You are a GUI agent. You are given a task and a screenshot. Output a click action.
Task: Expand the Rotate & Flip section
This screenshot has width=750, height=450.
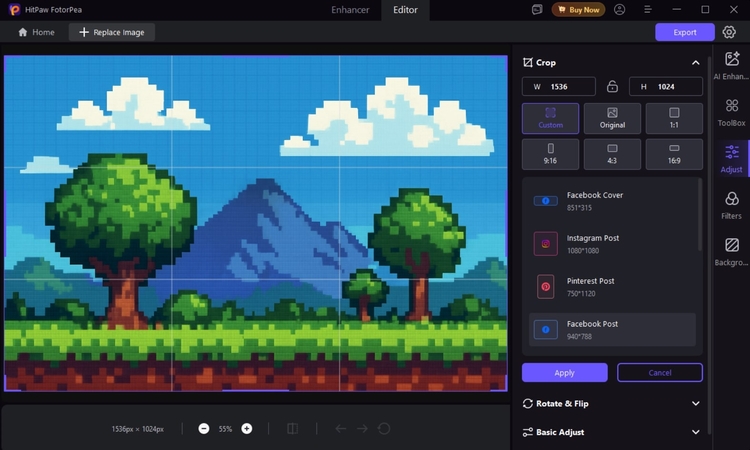coord(695,404)
